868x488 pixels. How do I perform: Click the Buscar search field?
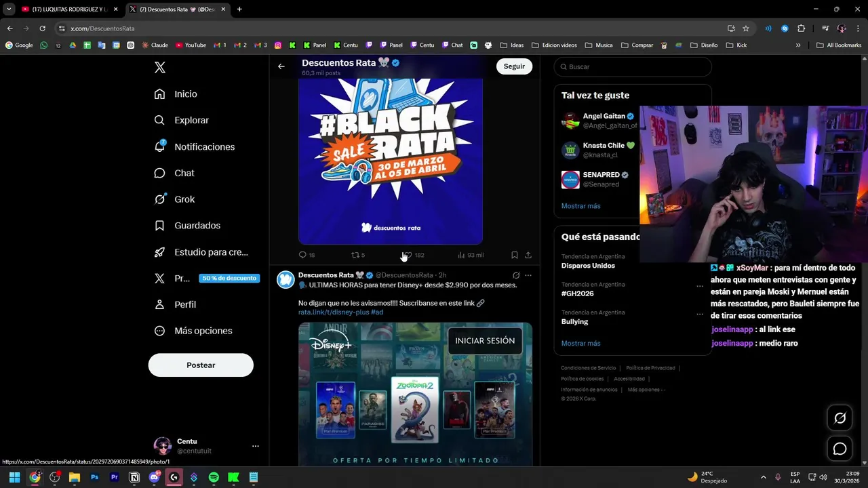(633, 67)
